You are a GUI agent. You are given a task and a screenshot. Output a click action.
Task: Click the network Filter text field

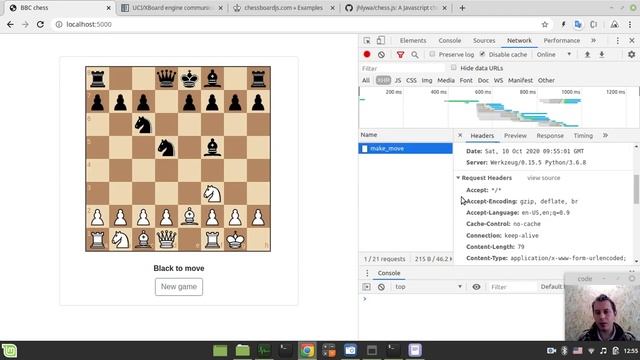(x=402, y=68)
